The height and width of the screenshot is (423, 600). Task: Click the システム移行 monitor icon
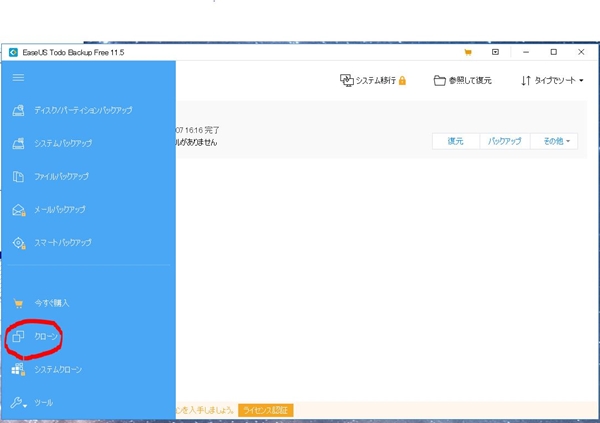347,80
